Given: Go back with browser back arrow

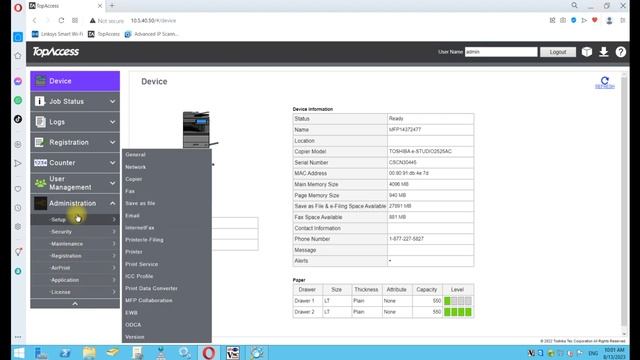Looking at the screenshot, I should coord(34,20).
